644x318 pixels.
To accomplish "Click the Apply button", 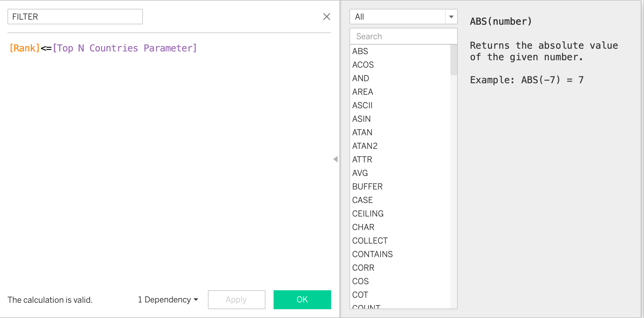I will [236, 300].
